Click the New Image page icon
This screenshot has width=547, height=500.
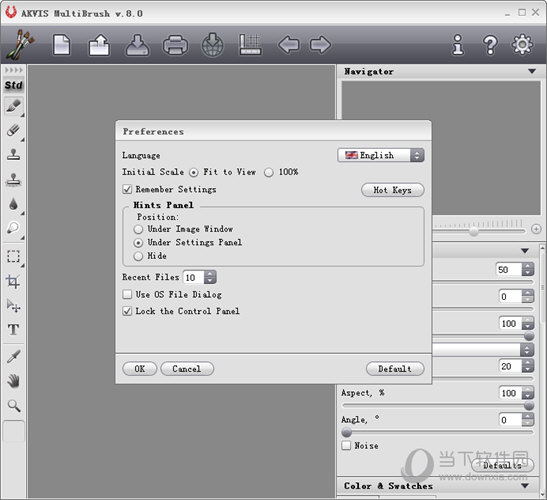tap(61, 45)
